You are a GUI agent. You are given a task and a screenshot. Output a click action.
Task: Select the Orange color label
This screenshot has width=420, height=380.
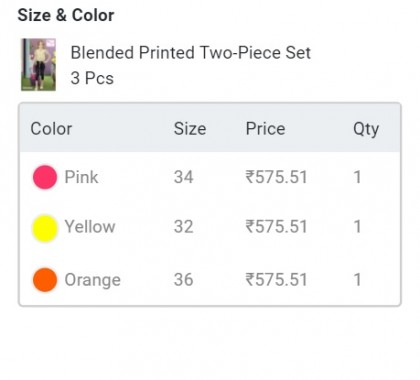93,280
